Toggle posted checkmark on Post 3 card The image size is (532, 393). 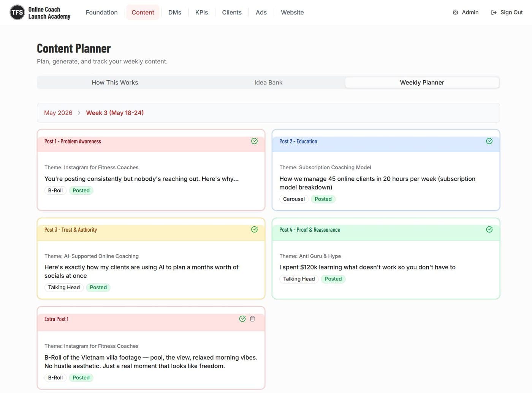click(254, 229)
